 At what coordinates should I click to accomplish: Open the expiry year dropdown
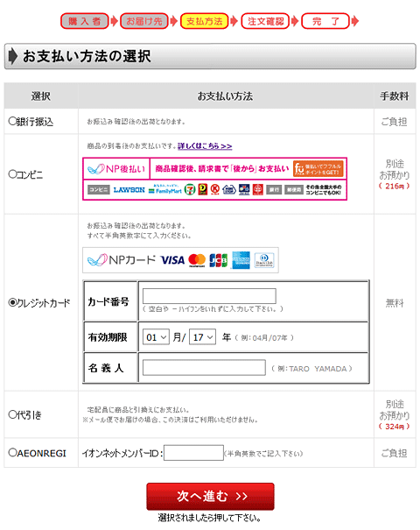pyautogui.click(x=202, y=337)
